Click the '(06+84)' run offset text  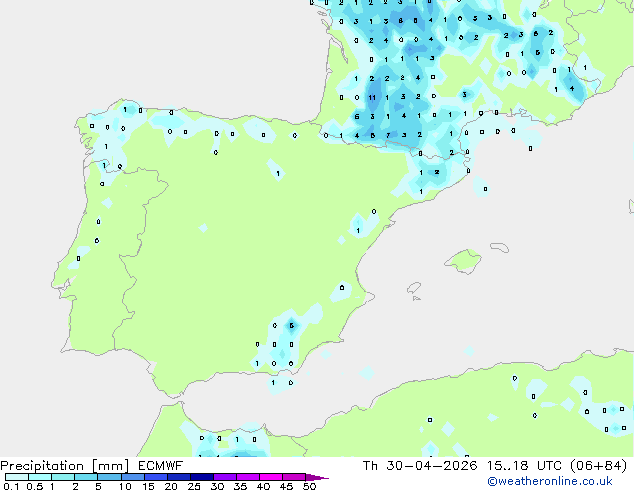pos(598,466)
